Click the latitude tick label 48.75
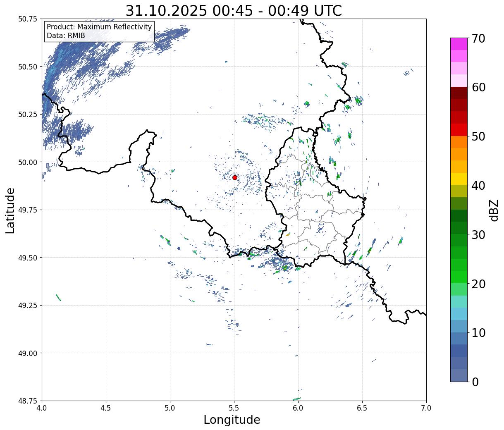 click(28, 401)
